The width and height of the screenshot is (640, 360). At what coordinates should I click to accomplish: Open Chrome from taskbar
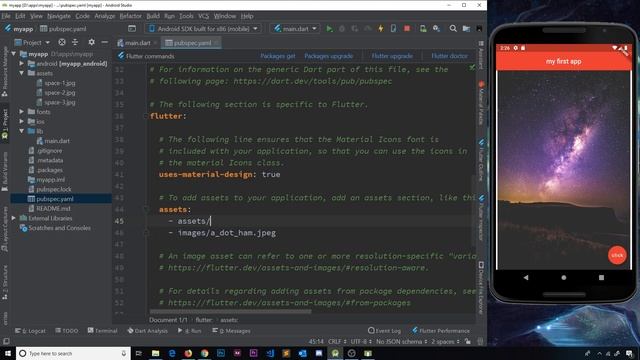click(x=204, y=353)
